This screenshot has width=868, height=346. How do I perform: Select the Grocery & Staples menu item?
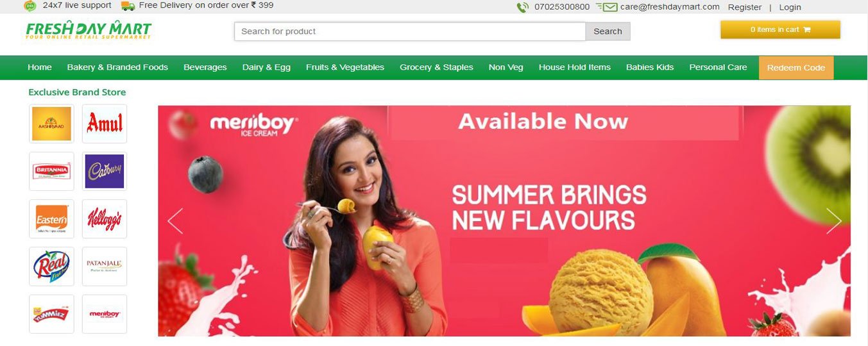pyautogui.click(x=436, y=67)
